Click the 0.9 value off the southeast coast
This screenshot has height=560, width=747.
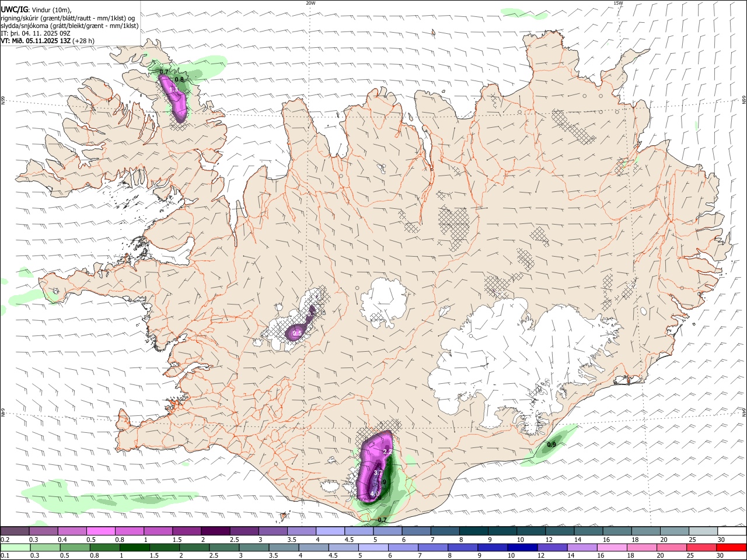click(551, 445)
